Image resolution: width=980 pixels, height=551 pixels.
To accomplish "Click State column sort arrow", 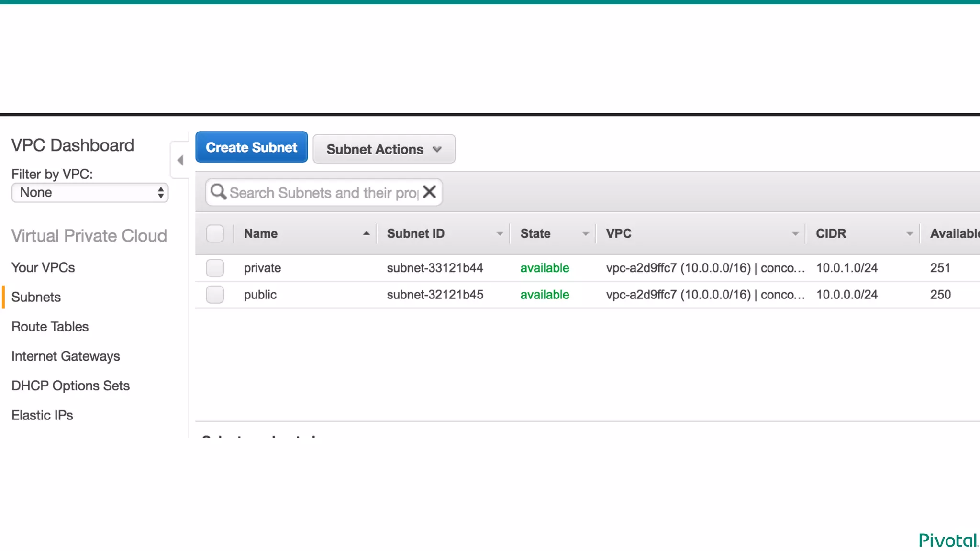I will pos(585,234).
